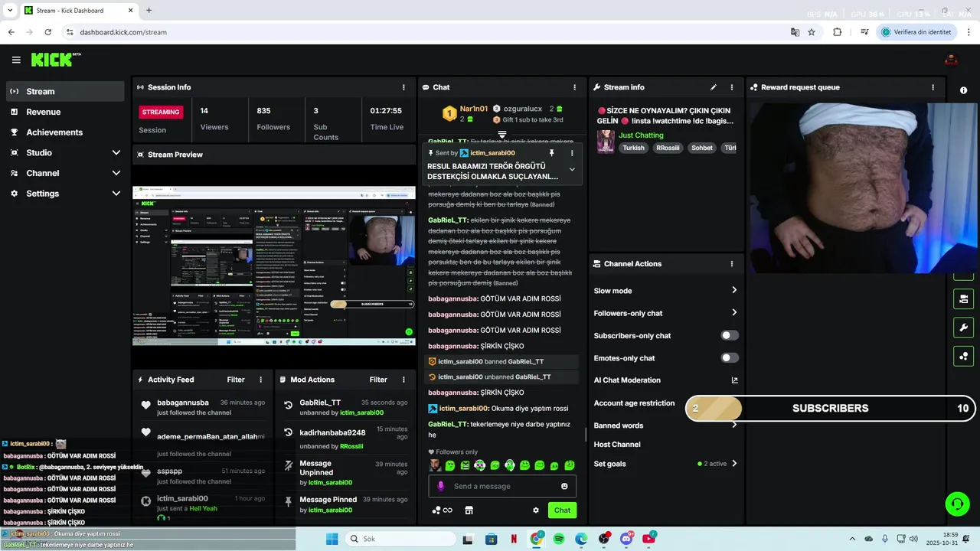The width and height of the screenshot is (980, 551).
Task: Click the Send a message input field
Action: [x=502, y=486]
